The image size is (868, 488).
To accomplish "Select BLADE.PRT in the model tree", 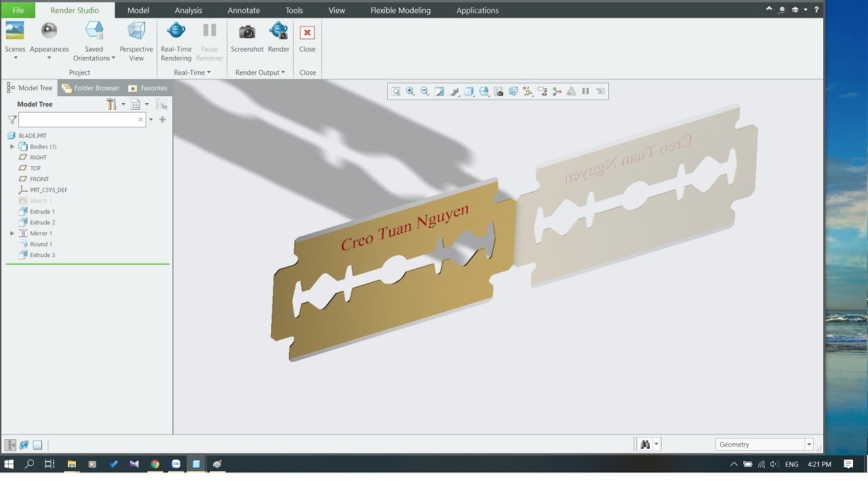I will pyautogui.click(x=27, y=136).
